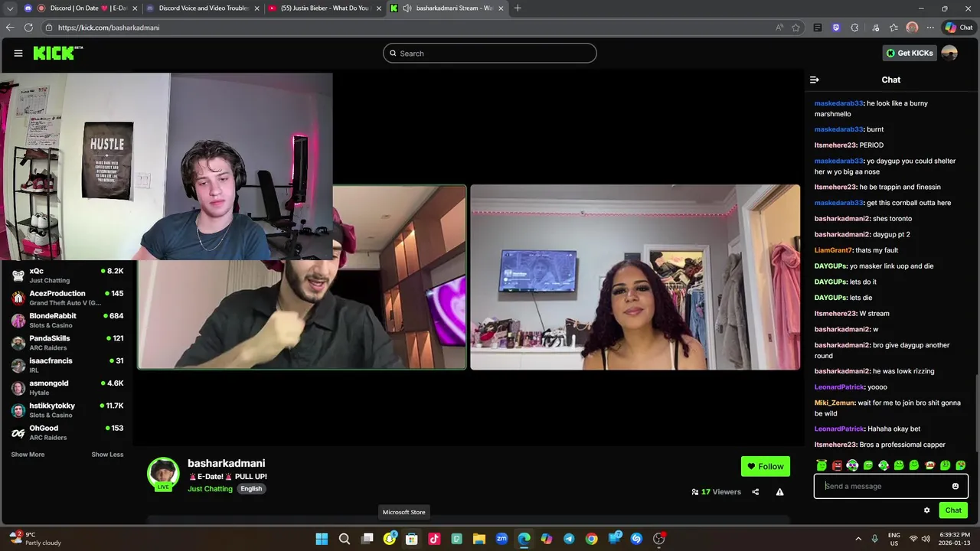Open the weather widget on taskbar
The height and width of the screenshot is (551, 980).
tap(35, 539)
